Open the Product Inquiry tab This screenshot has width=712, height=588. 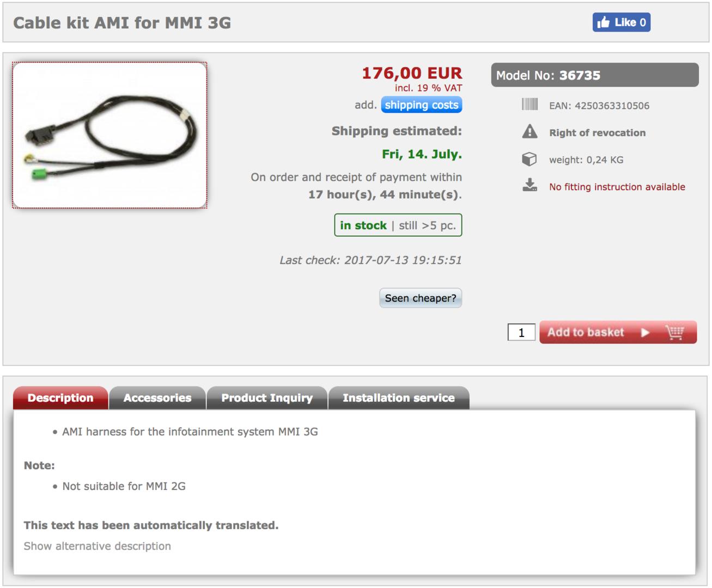267,398
